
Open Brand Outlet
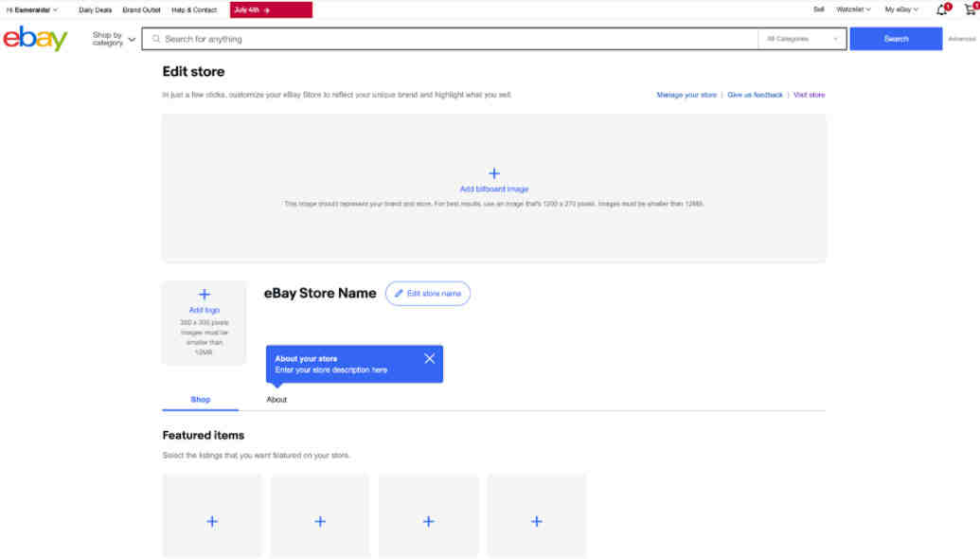click(141, 10)
